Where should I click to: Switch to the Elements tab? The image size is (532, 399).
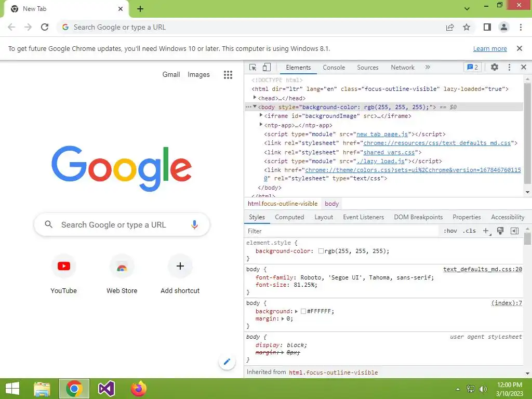pyautogui.click(x=298, y=67)
